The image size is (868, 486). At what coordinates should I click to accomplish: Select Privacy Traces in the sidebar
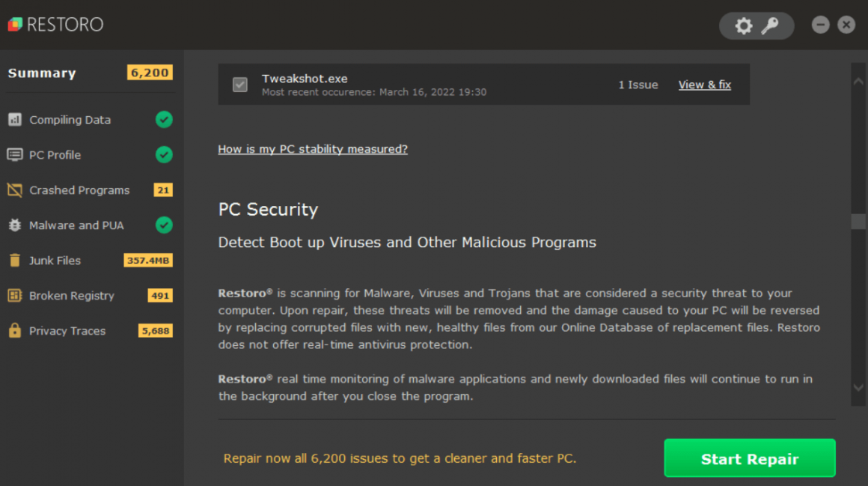[67, 331]
